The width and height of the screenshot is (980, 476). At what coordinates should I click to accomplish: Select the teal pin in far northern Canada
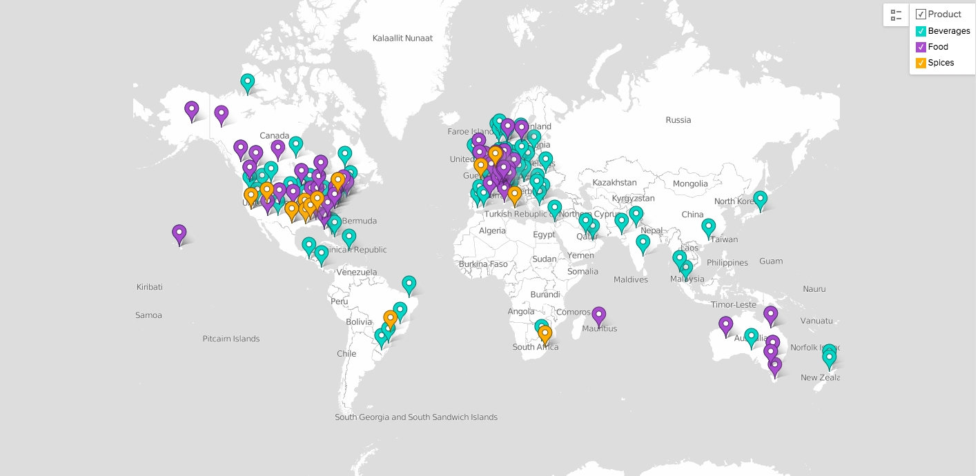click(248, 83)
